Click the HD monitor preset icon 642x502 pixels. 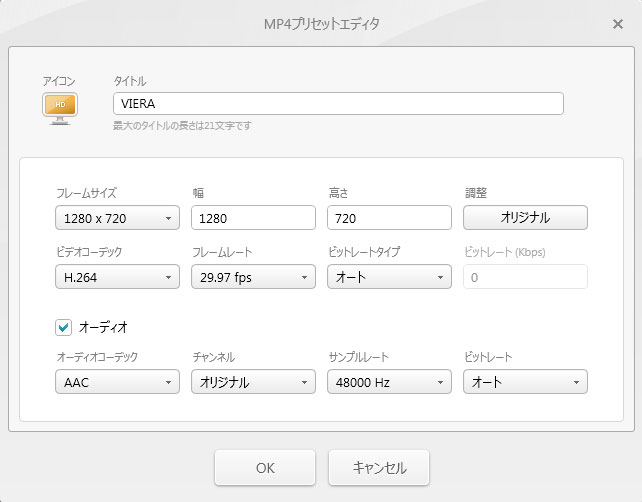60,109
